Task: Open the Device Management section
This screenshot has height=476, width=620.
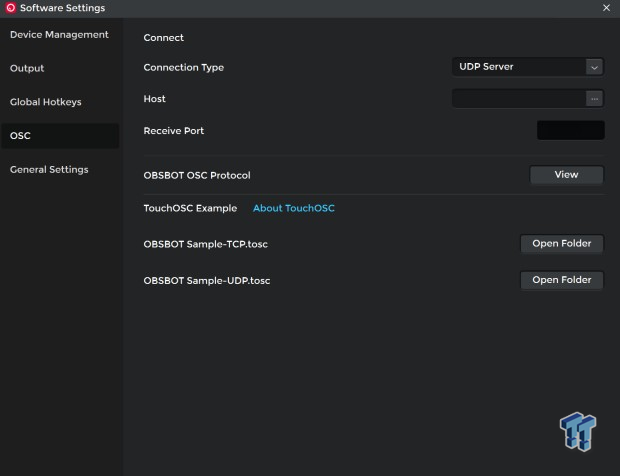Action: (59, 35)
